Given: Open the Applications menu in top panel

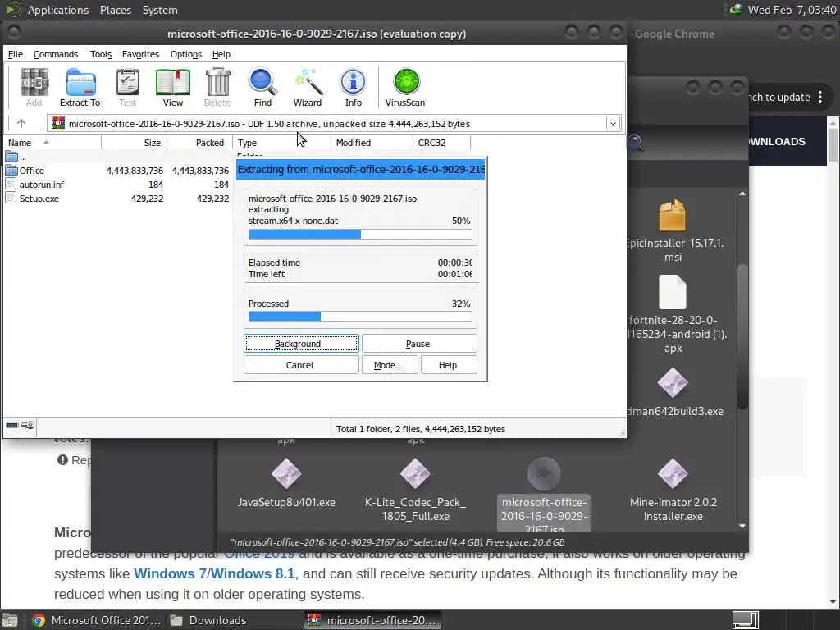Looking at the screenshot, I should 58,10.
